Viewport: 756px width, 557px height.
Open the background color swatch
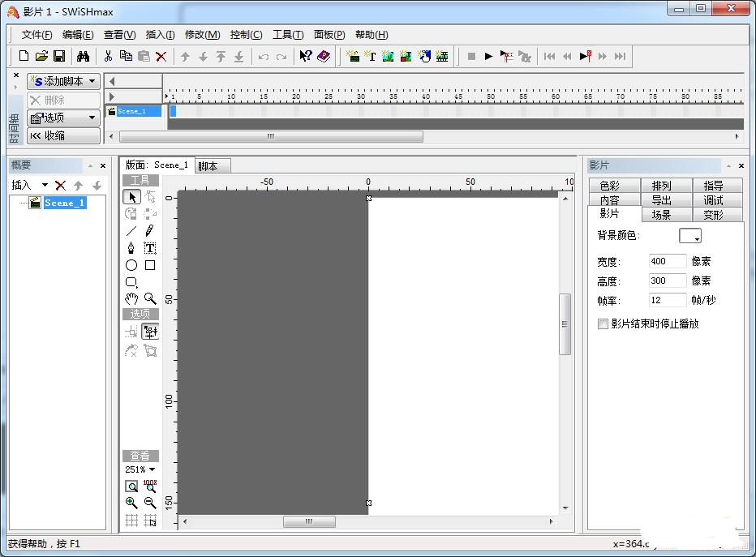(690, 236)
